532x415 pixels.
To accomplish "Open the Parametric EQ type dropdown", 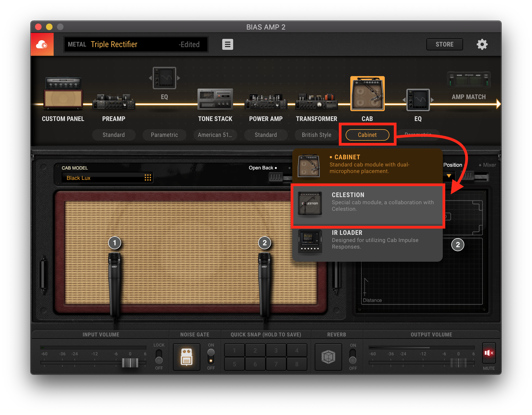I will pyautogui.click(x=164, y=135).
